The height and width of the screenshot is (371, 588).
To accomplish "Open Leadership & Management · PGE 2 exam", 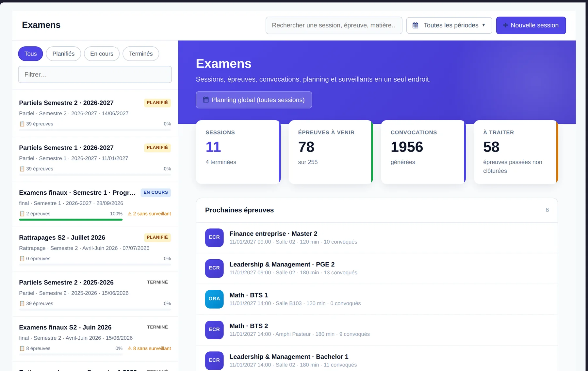I will (x=377, y=268).
